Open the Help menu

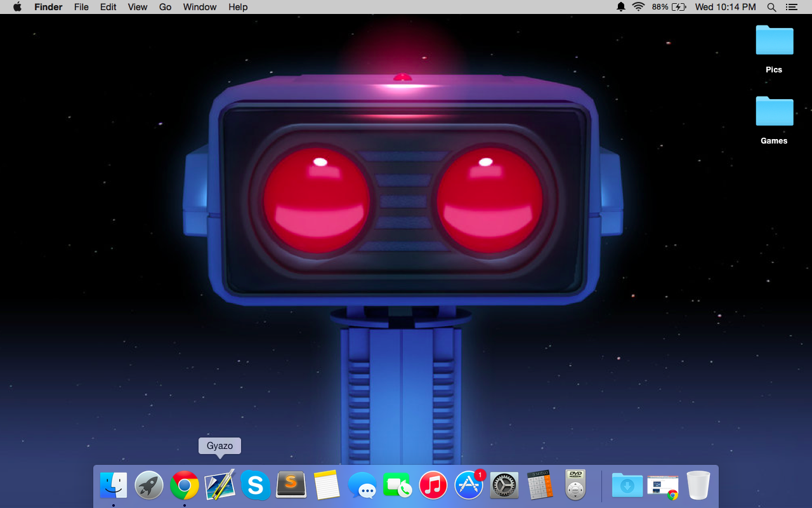pyautogui.click(x=238, y=7)
